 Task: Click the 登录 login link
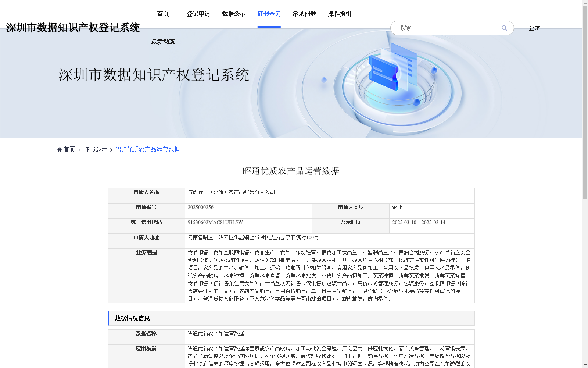pos(534,28)
